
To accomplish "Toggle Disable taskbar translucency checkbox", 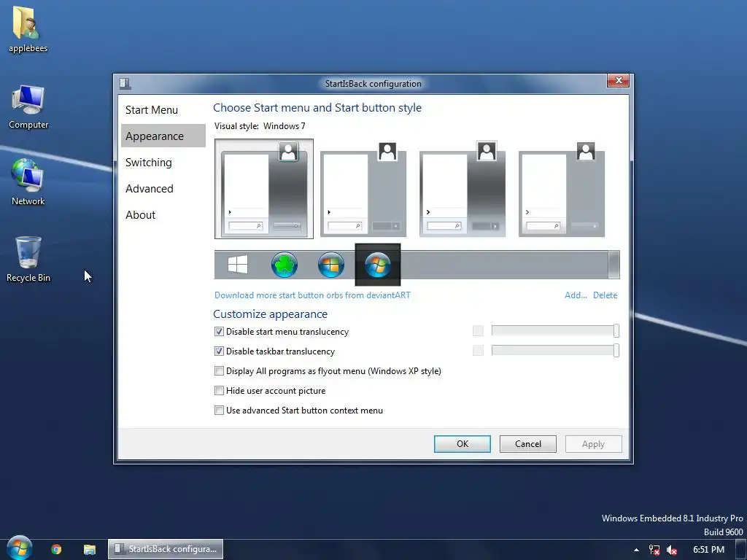I will (219, 351).
